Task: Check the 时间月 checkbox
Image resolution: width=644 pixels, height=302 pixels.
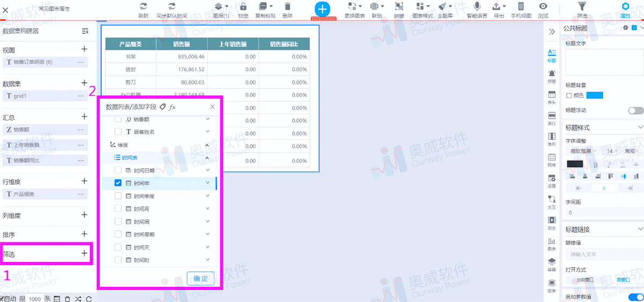Action: [118, 209]
